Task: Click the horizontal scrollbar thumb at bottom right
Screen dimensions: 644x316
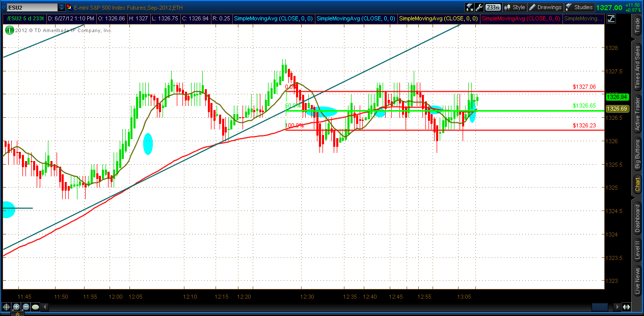Action: pyautogui.click(x=600, y=307)
